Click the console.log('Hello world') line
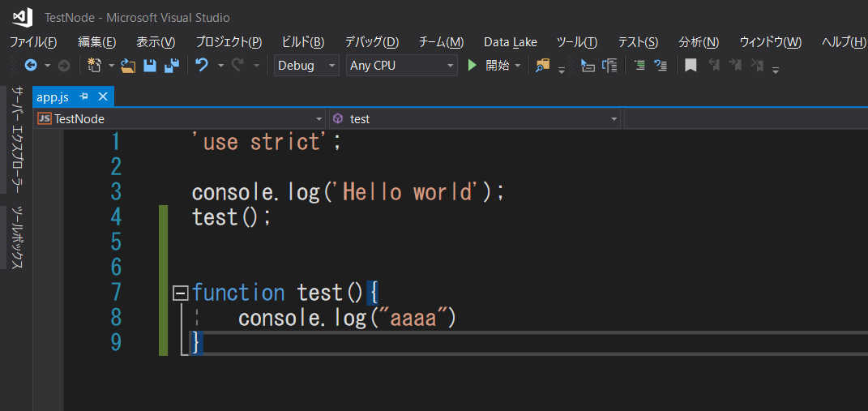Image resolution: width=868 pixels, height=411 pixels. click(x=348, y=192)
